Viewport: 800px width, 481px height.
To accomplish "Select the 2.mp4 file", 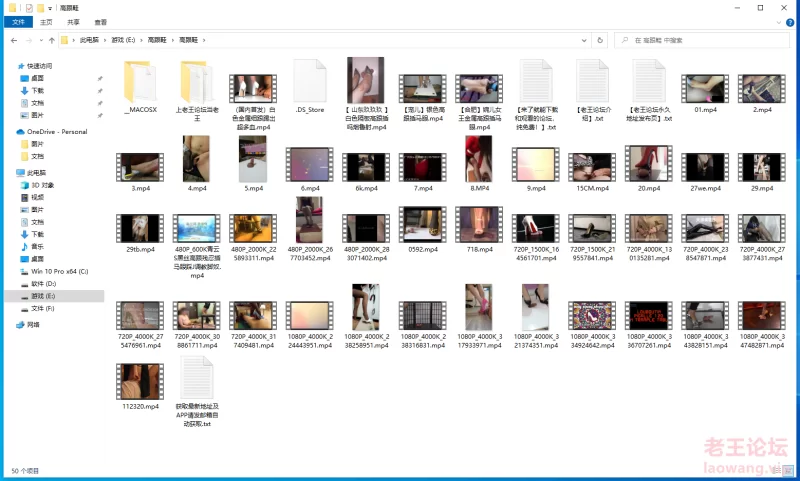I will [x=762, y=89].
